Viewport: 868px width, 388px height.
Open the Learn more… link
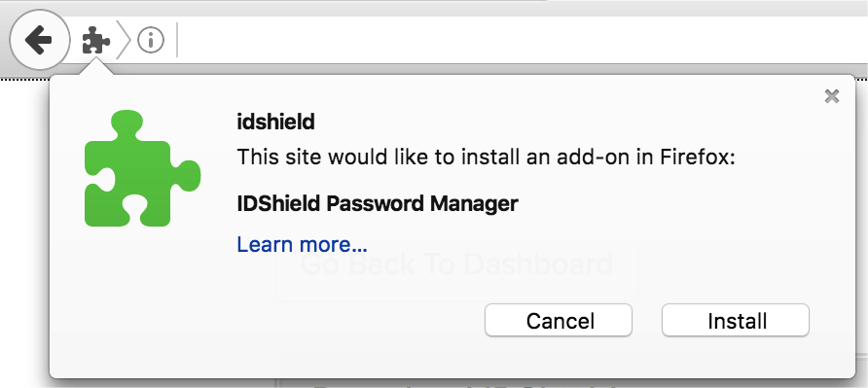tap(302, 244)
